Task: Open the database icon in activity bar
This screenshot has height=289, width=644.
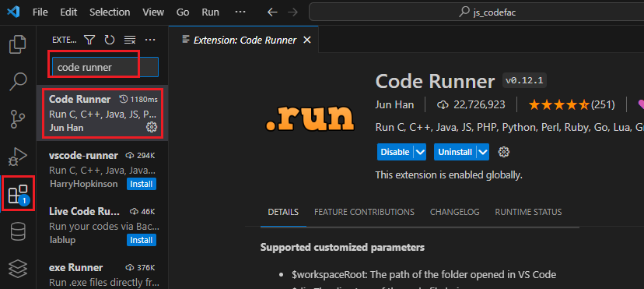Action: 18,231
